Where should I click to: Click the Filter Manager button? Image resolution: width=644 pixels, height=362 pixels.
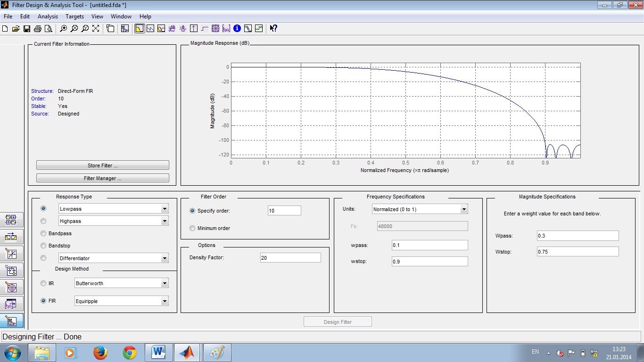[102, 178]
